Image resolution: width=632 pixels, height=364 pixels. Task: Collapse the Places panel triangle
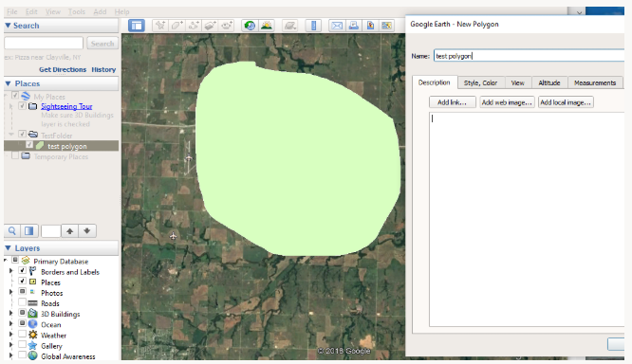point(8,83)
